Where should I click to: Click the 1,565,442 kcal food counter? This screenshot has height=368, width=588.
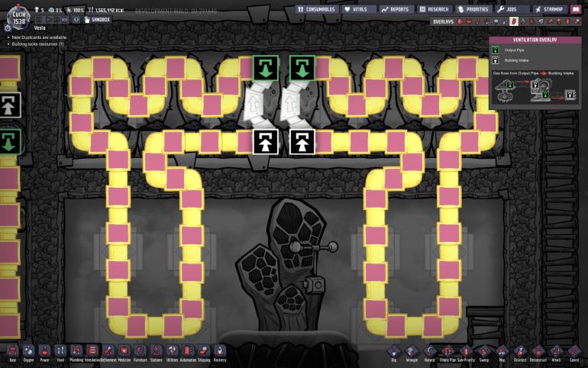(106, 10)
